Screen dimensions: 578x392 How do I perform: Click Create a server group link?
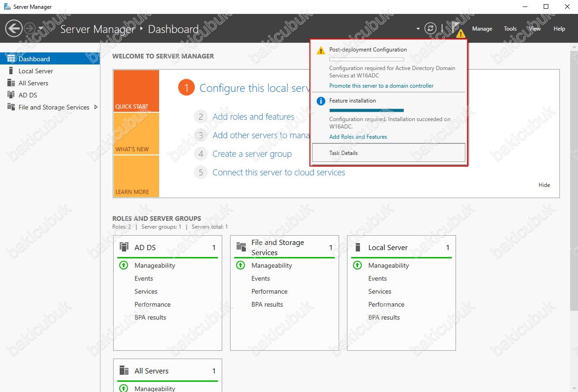click(252, 154)
